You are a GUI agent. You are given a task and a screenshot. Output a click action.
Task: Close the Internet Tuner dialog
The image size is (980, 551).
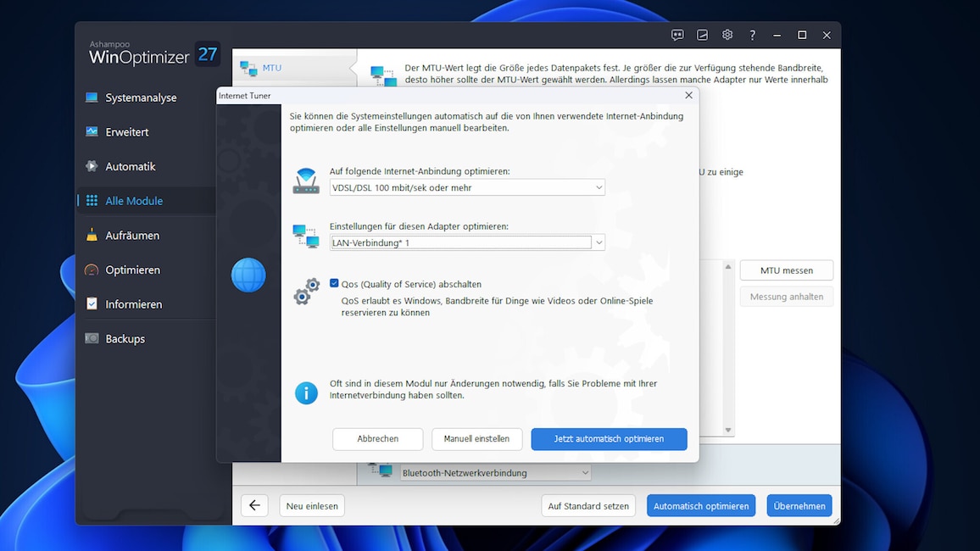(688, 95)
